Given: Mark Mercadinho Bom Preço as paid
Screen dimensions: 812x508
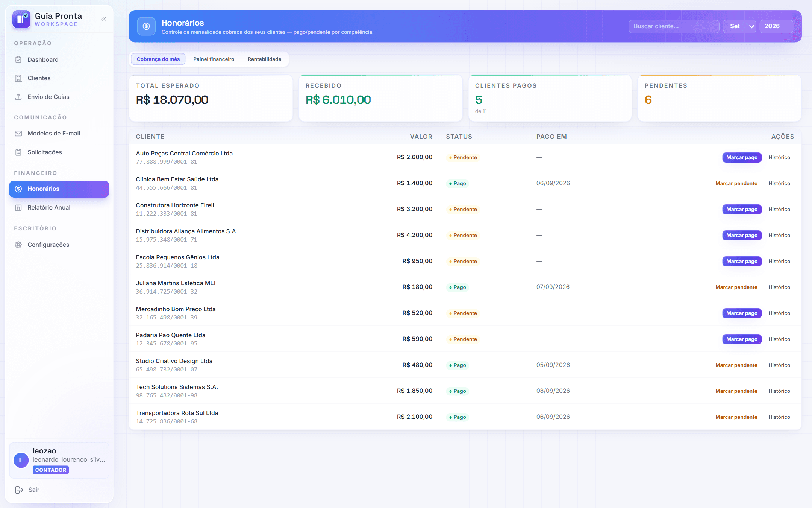Looking at the screenshot, I should pos(742,313).
